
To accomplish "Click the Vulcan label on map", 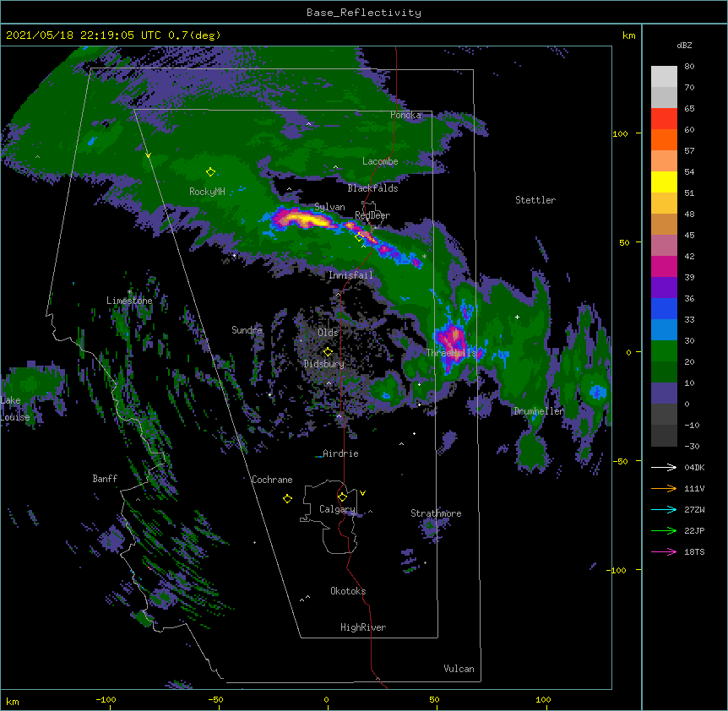I will click(x=459, y=669).
